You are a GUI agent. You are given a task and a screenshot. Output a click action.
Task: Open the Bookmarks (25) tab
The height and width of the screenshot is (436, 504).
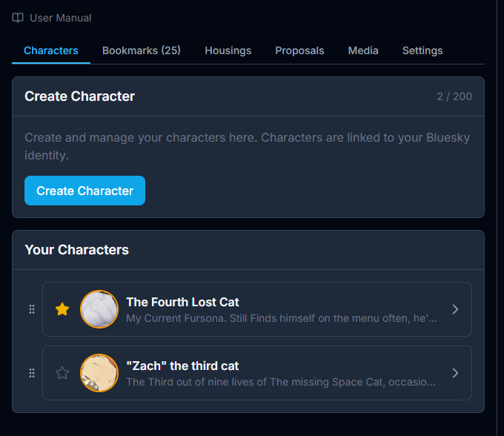click(x=142, y=50)
